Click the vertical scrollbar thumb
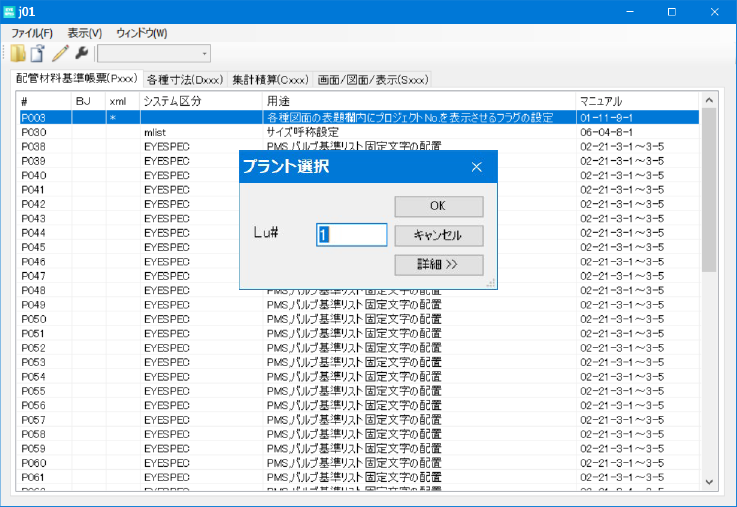The image size is (737, 507). (709, 190)
